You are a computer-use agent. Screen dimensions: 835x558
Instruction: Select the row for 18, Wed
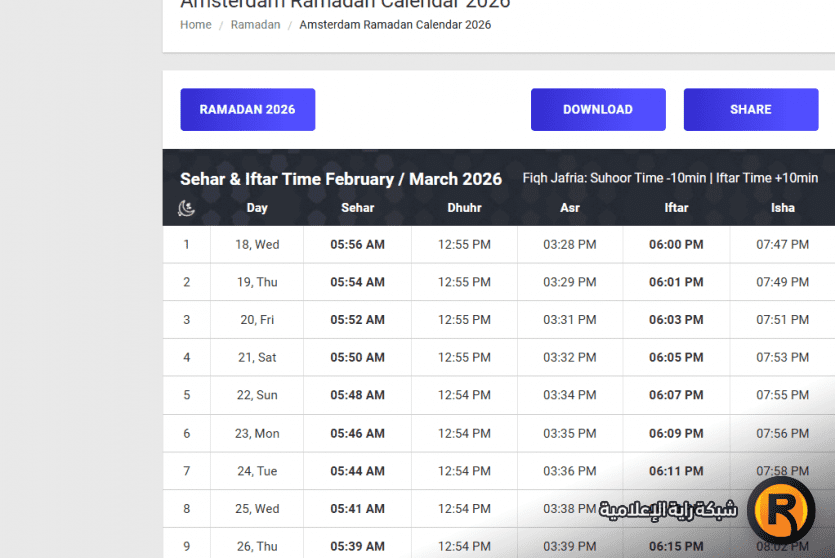pyautogui.click(x=257, y=245)
